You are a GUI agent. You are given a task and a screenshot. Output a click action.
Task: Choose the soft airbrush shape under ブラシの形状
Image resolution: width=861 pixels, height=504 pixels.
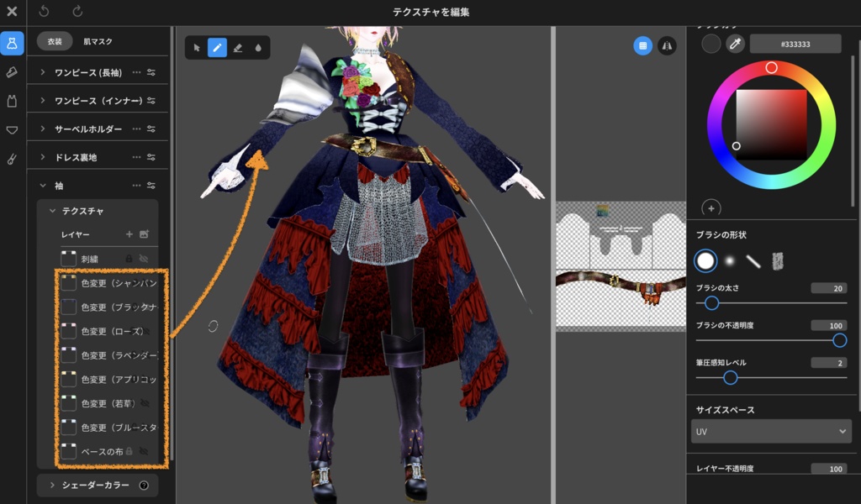point(728,261)
